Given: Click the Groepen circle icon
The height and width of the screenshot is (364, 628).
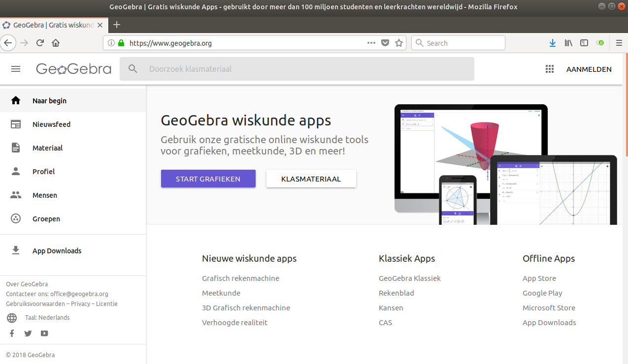Looking at the screenshot, I should (16, 218).
